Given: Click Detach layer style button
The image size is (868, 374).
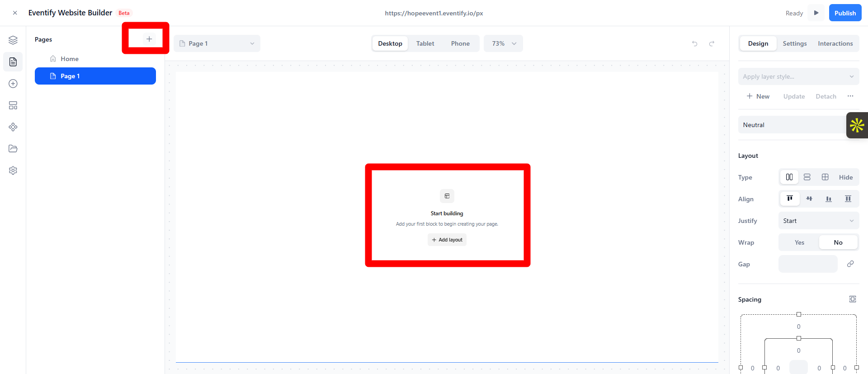Looking at the screenshot, I should point(826,96).
